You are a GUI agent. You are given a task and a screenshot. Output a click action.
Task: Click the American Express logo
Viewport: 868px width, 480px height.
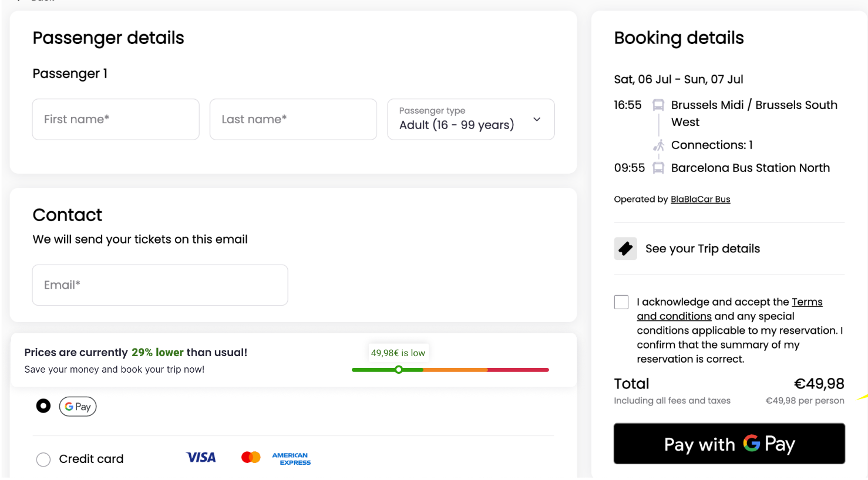click(291, 459)
